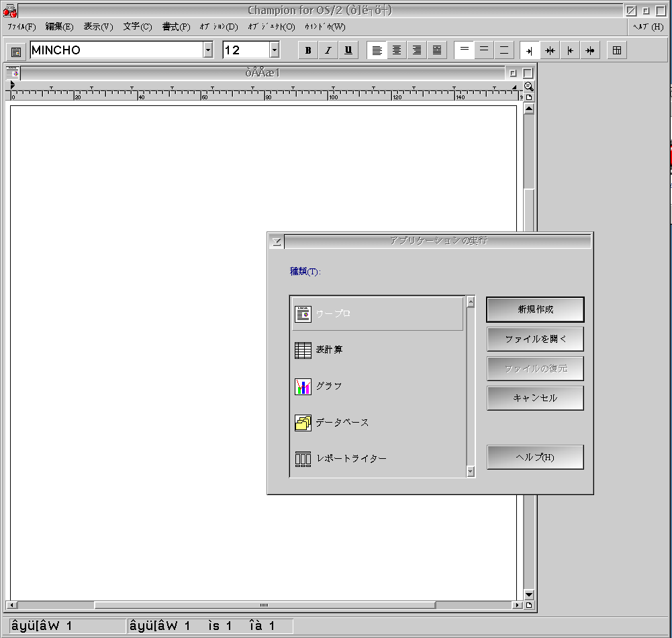Click the ファイルの復元 button
Viewport: 672px width, 638px height.
(535, 369)
